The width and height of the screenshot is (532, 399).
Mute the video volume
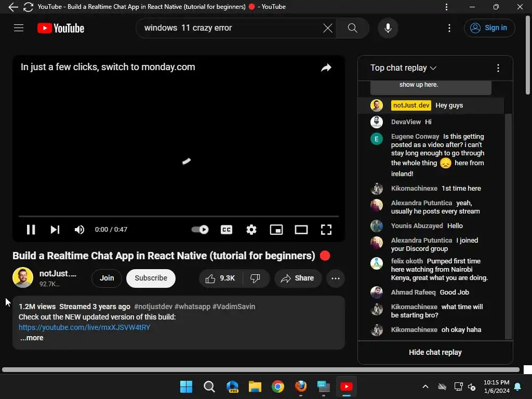click(x=79, y=230)
